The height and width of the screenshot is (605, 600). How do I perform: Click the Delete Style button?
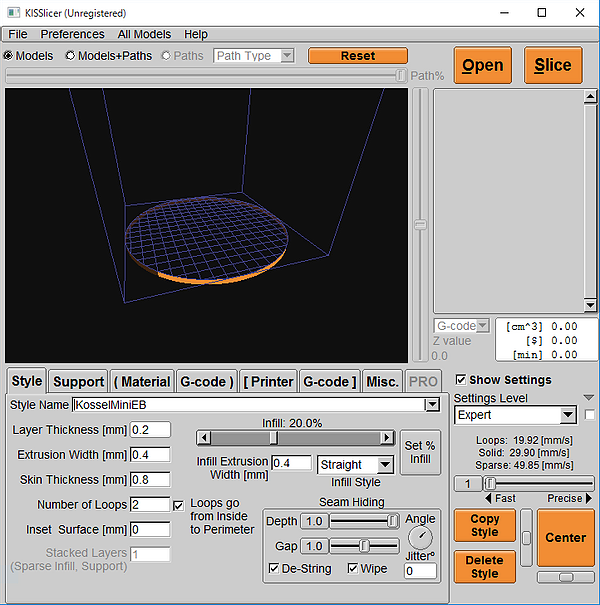point(485,566)
